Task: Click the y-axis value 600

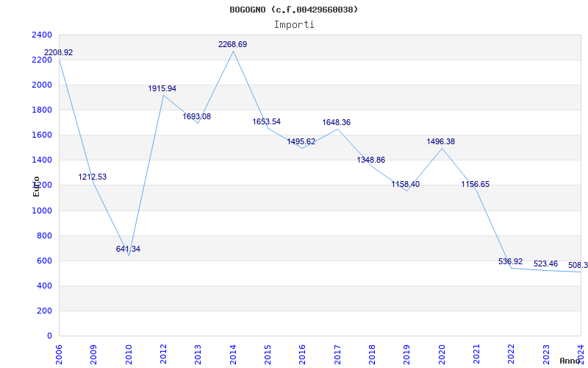Action: coord(45,261)
